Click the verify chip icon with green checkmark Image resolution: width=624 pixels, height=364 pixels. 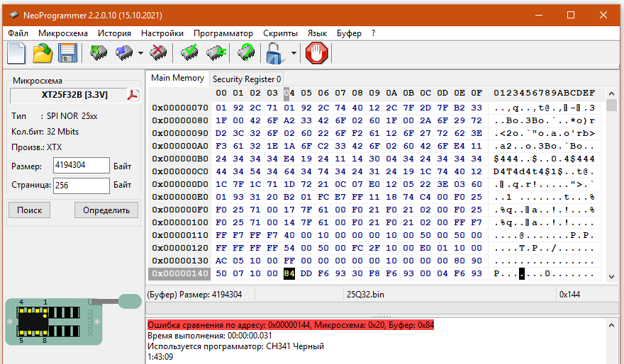click(x=189, y=53)
